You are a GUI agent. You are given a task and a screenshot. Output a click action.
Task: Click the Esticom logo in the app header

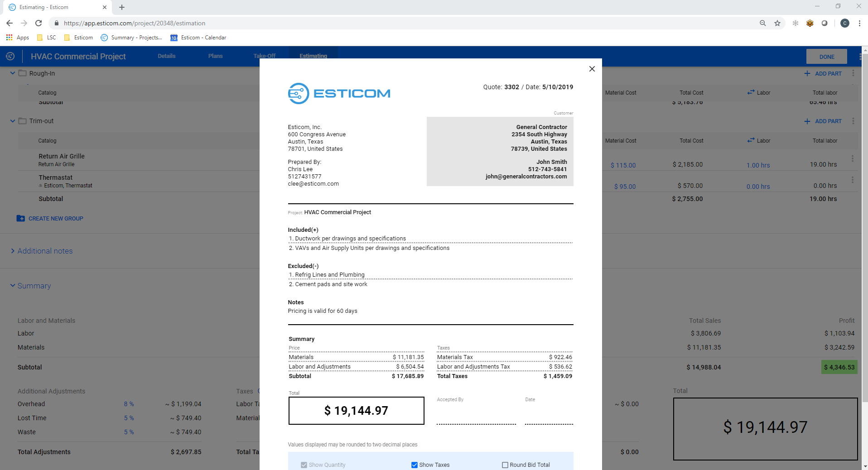[x=10, y=56]
